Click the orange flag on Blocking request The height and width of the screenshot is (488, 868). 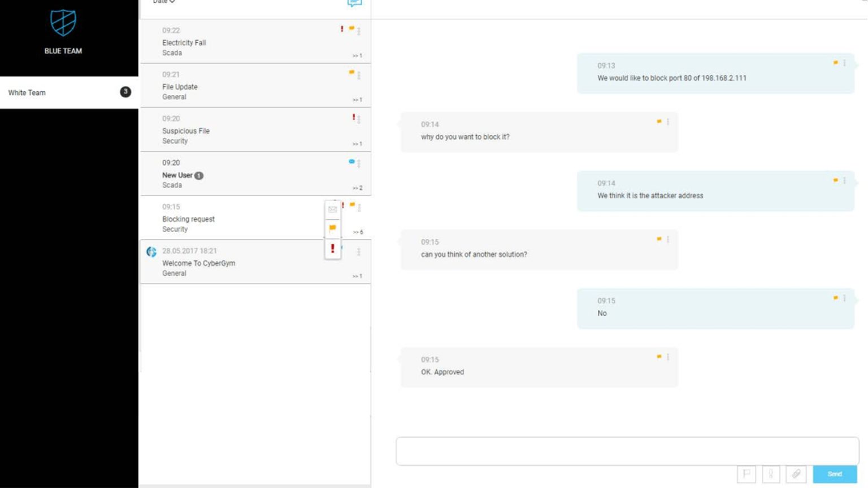(352, 204)
